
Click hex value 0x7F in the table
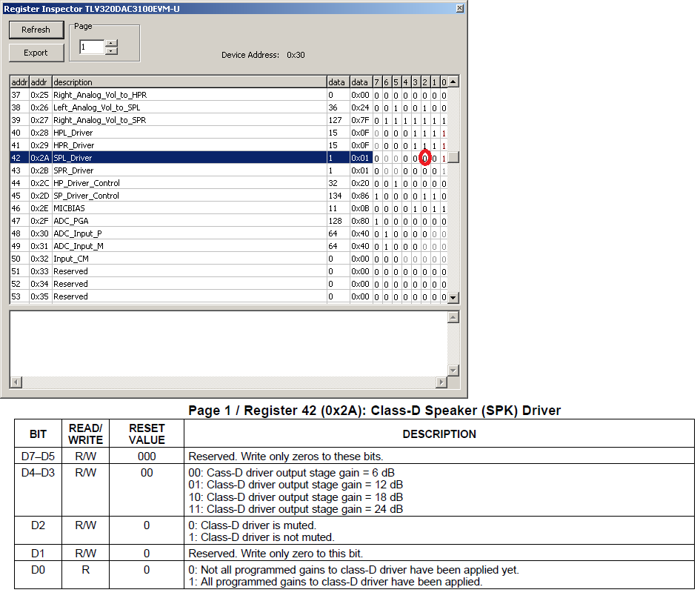360,120
